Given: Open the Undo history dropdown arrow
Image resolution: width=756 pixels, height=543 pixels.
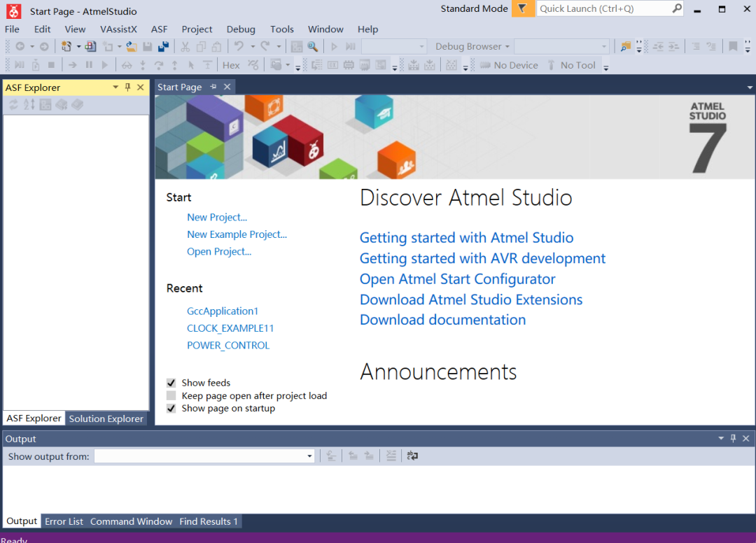Looking at the screenshot, I should coord(253,47).
